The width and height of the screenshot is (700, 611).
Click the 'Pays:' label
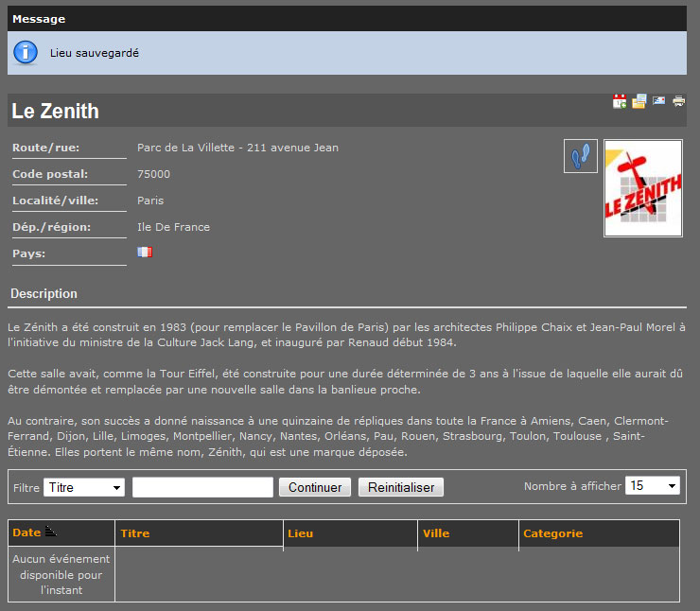pos(28,253)
